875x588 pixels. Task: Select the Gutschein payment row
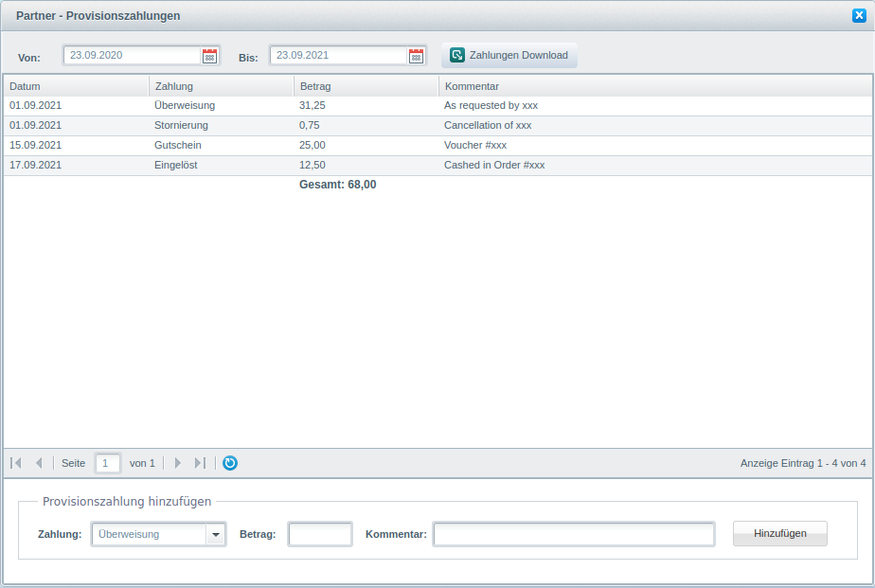[178, 145]
